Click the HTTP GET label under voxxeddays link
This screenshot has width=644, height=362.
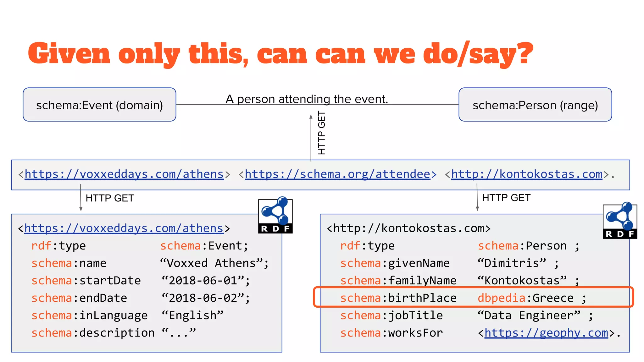coord(110,198)
